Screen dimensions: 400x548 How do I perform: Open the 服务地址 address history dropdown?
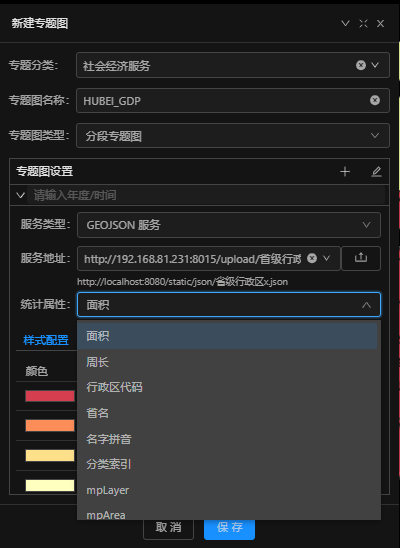tap(327, 258)
